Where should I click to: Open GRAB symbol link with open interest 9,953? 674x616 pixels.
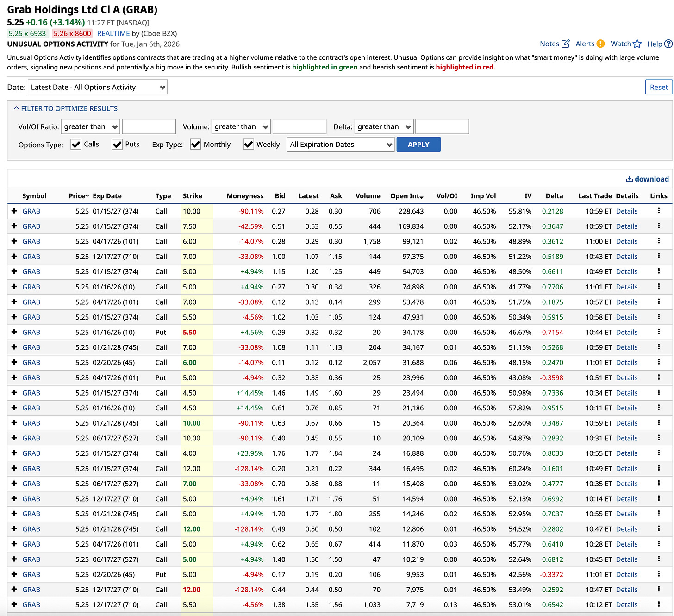pyautogui.click(x=31, y=574)
